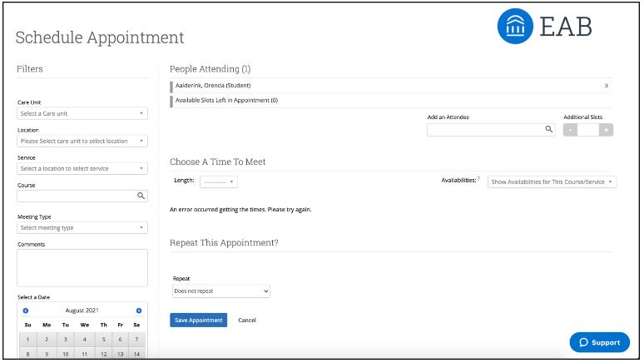Remove attendee Aalderink, Orenda
The width and height of the screenshot is (644, 363).
click(606, 86)
